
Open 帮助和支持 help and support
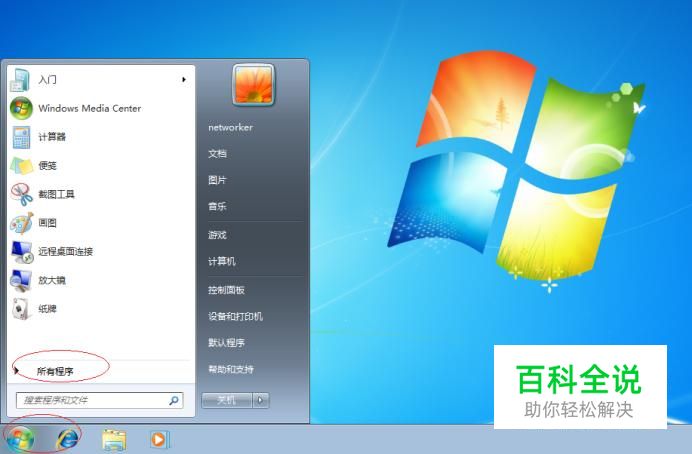click(x=231, y=369)
